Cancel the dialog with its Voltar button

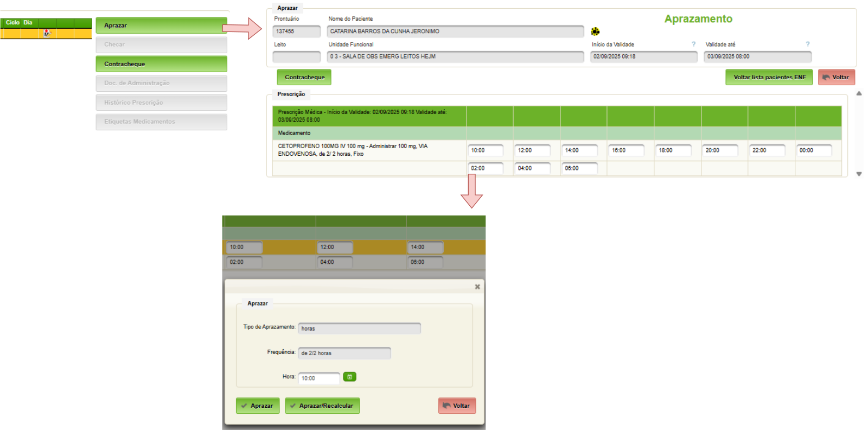457,406
